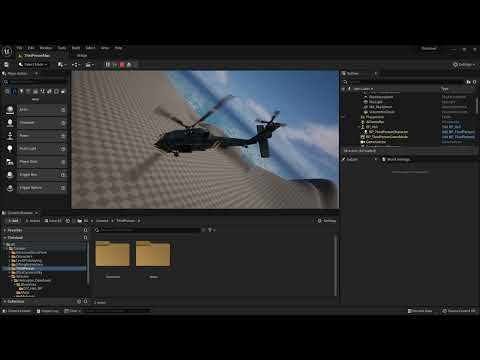Open the File menu

point(19,48)
